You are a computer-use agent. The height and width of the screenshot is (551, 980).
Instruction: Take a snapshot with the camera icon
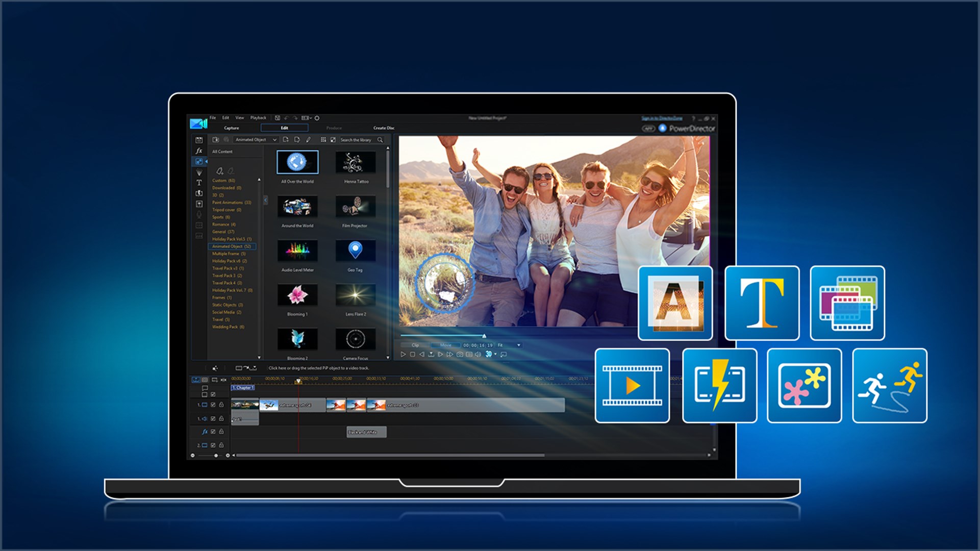460,354
